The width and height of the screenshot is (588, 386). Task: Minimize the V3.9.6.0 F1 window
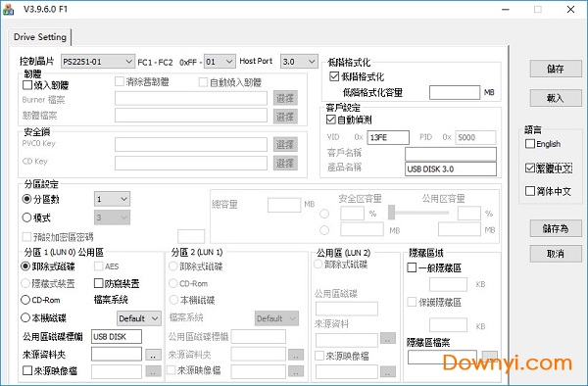pos(506,10)
